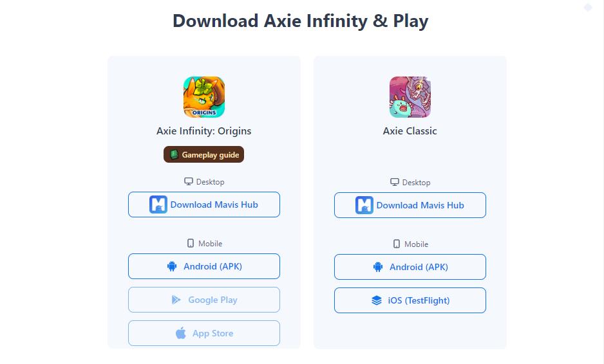This screenshot has width=604, height=364.
Task: Click the "Download Axie Infinity & Play" heading
Action: point(301,21)
